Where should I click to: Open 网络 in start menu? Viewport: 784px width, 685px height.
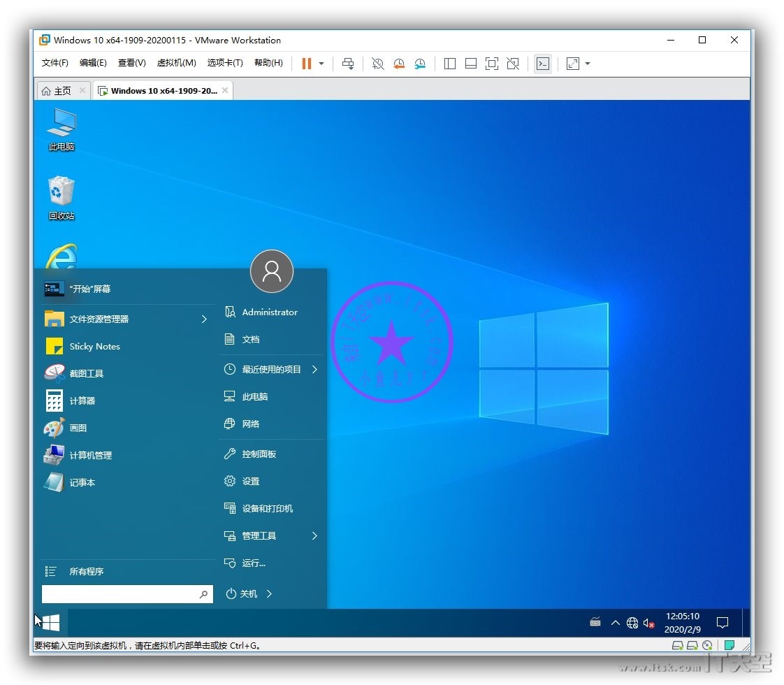point(272,424)
